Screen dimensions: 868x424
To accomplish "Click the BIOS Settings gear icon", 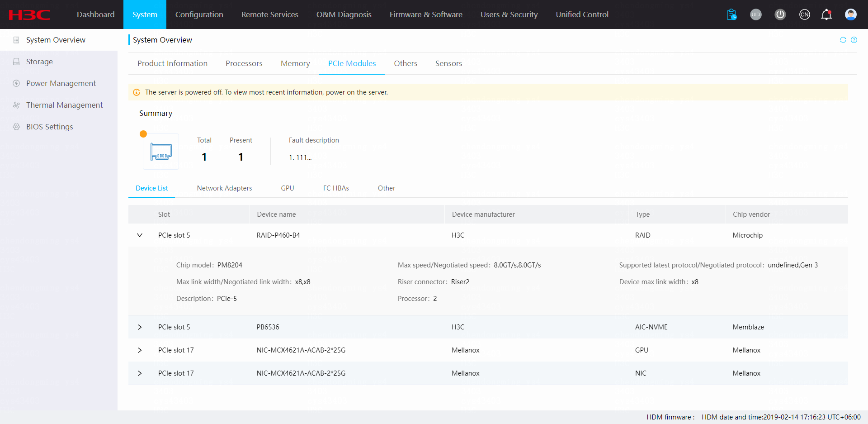I will coord(16,127).
